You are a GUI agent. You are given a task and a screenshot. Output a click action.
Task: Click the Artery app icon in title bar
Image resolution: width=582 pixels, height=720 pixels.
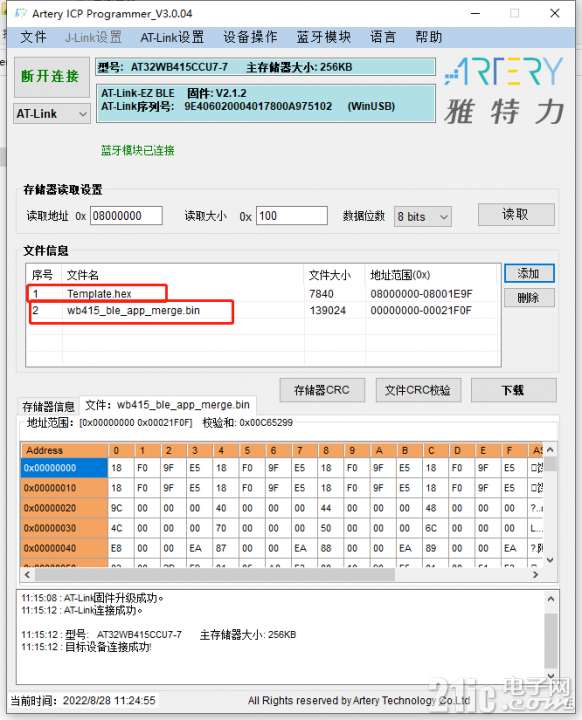click(21, 13)
